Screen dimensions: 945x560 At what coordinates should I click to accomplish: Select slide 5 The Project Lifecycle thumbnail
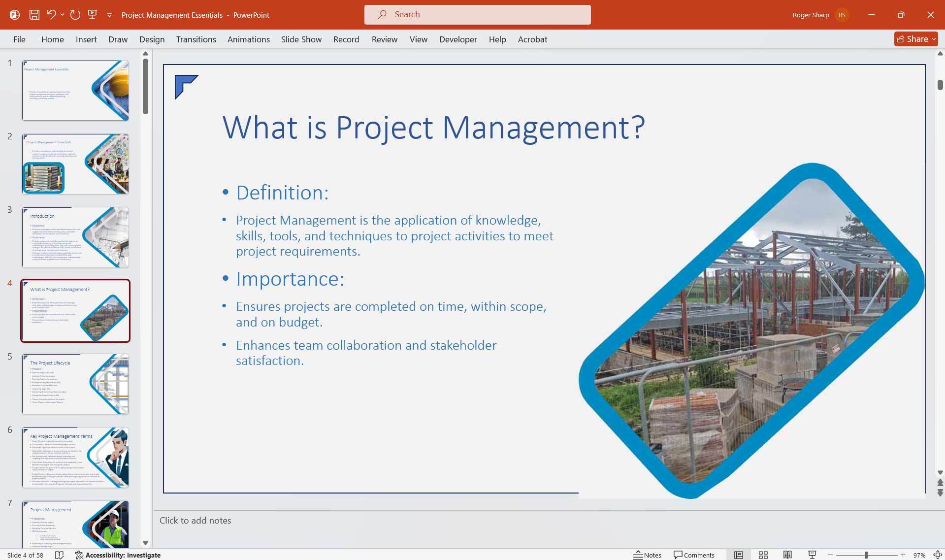click(x=75, y=384)
